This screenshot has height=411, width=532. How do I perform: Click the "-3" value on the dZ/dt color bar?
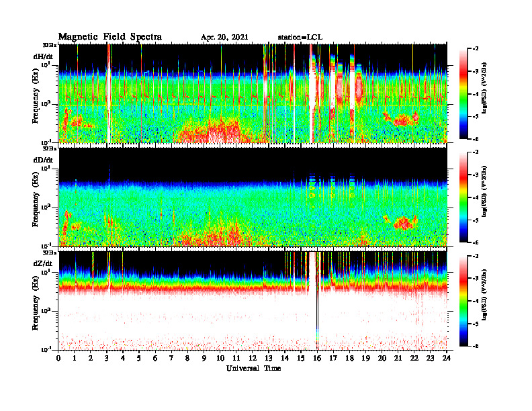(x=475, y=278)
